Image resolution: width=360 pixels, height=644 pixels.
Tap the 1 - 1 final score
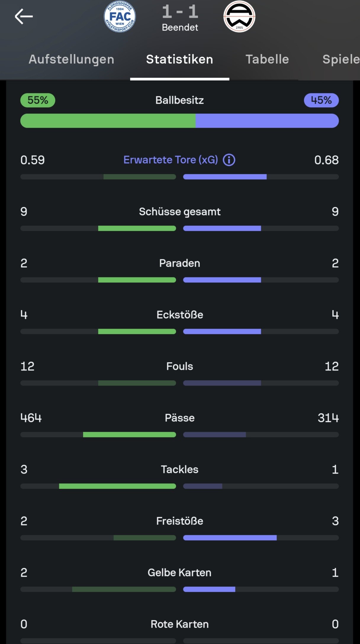(180, 12)
